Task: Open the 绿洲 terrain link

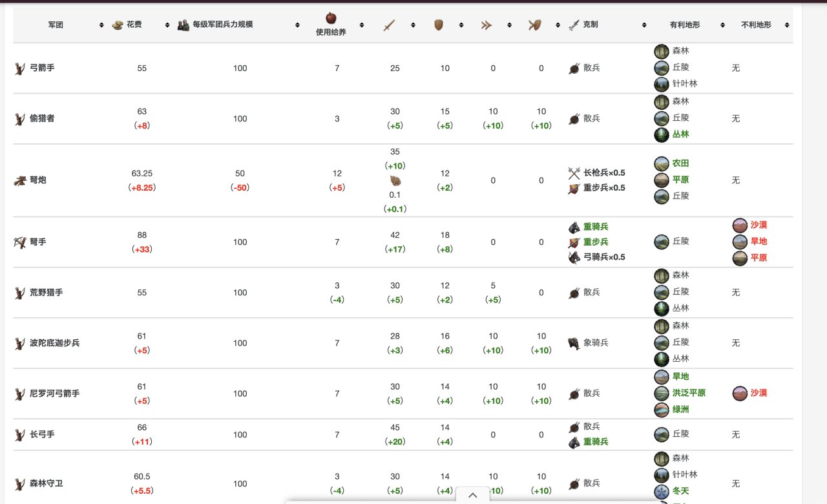Action: click(680, 409)
